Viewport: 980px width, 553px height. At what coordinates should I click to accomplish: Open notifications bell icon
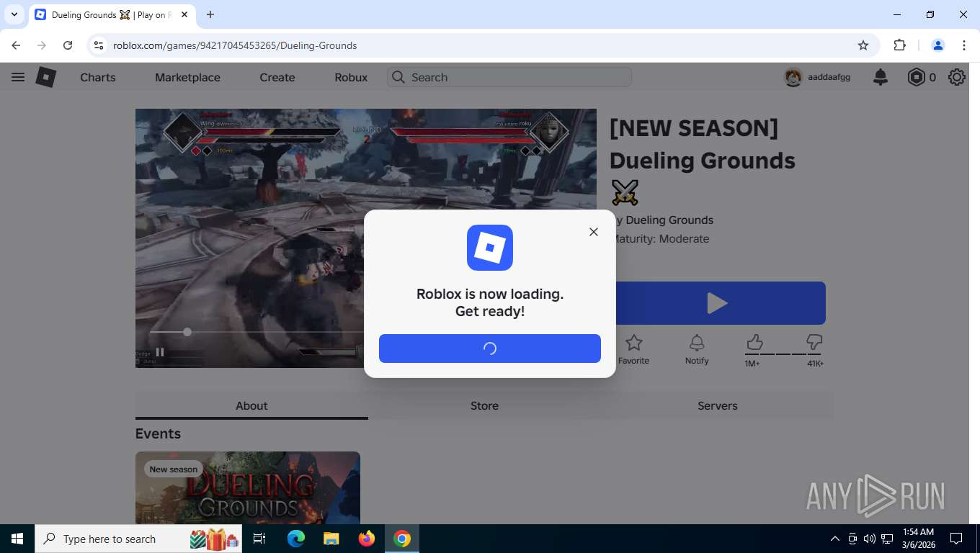point(881,77)
